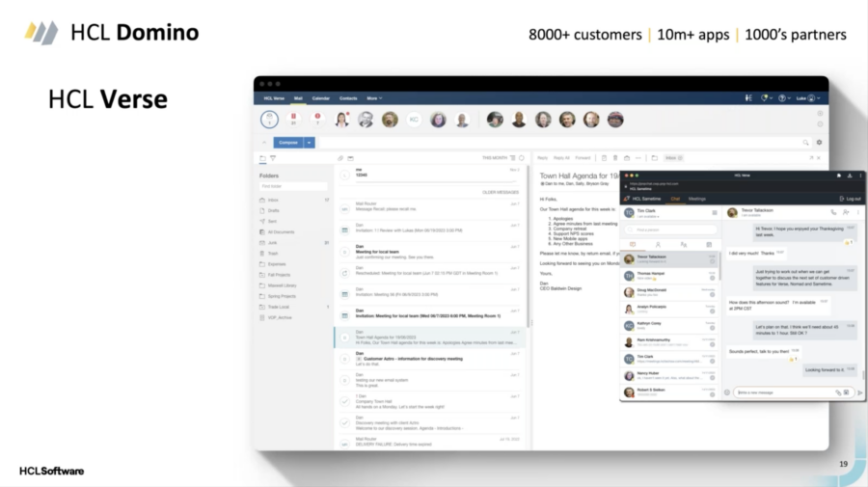The height and width of the screenshot is (487, 868).
Task: Open the Inbox folder
Action: click(294, 200)
